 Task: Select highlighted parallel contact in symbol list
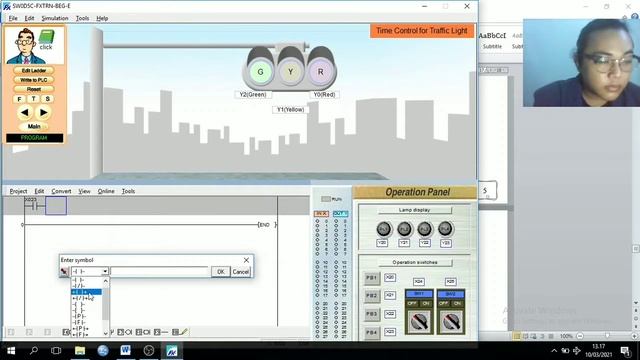[87, 292]
